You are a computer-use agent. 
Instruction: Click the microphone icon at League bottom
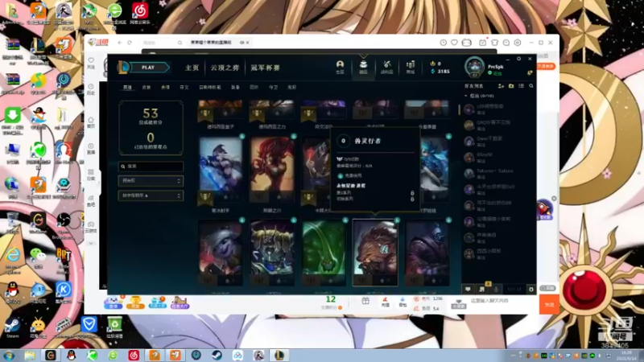pyautogui.click(x=496, y=290)
